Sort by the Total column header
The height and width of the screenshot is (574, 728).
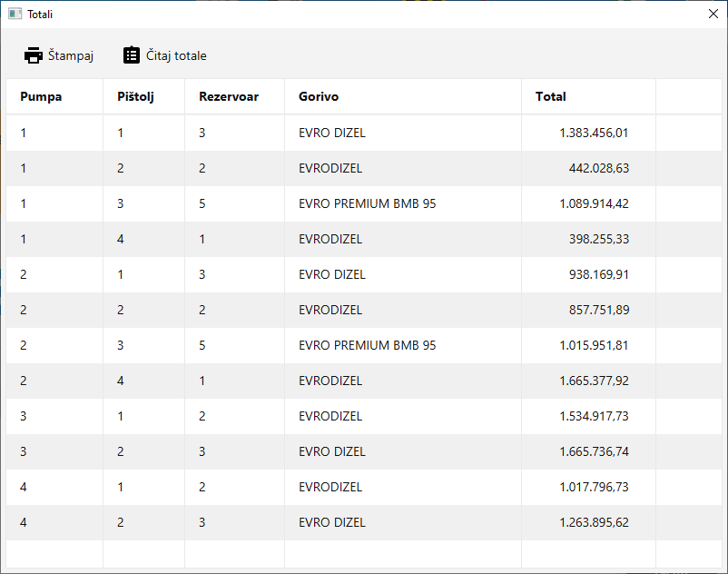point(550,96)
